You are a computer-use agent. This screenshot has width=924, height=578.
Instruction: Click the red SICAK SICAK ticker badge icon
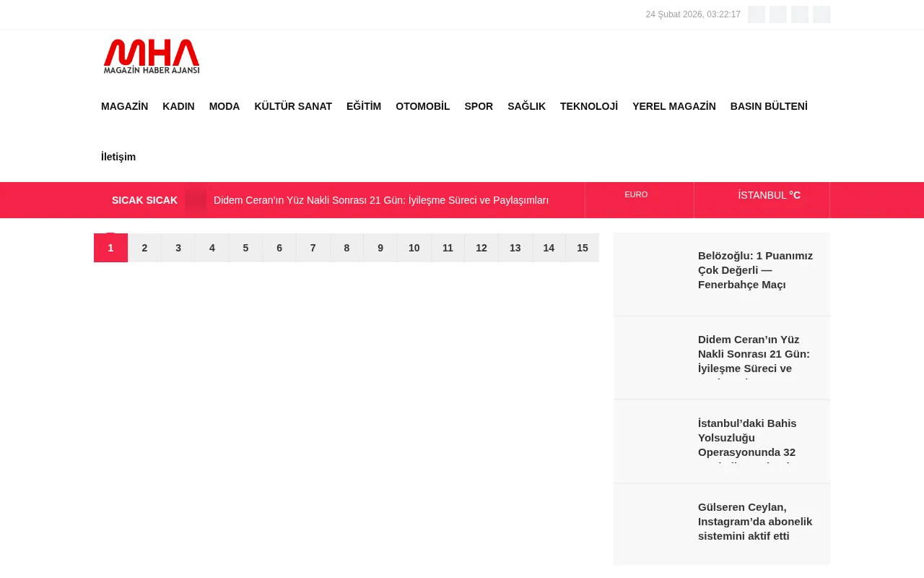(196, 200)
